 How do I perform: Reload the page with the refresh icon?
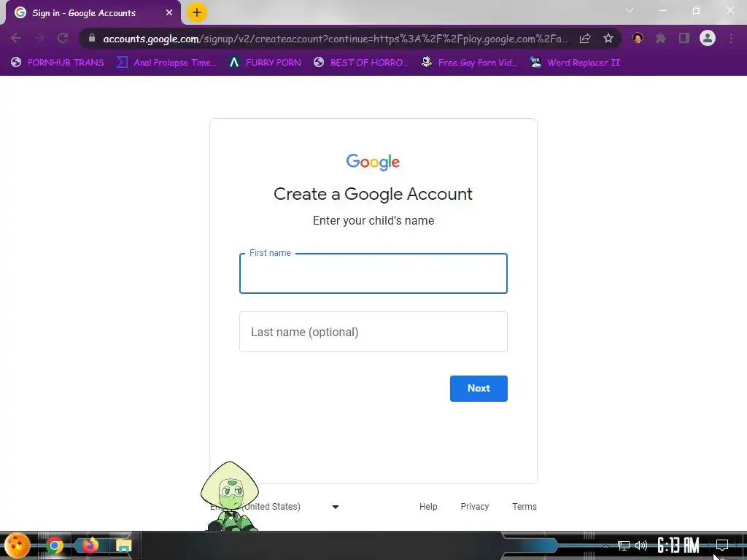63,38
